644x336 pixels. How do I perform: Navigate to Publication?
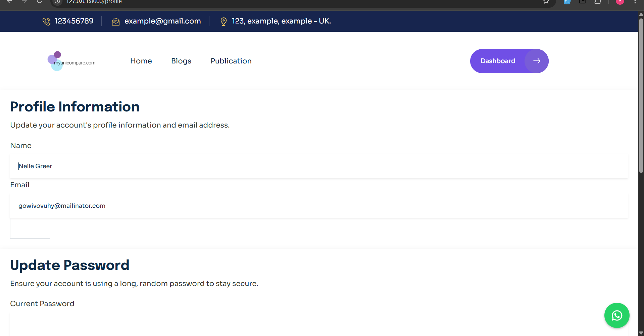[x=231, y=61]
